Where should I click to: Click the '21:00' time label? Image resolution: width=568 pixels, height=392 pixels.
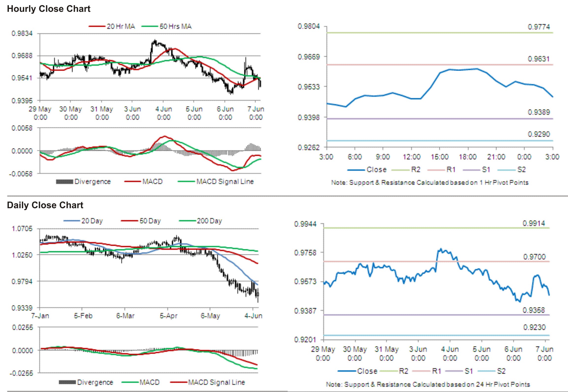[496, 157]
